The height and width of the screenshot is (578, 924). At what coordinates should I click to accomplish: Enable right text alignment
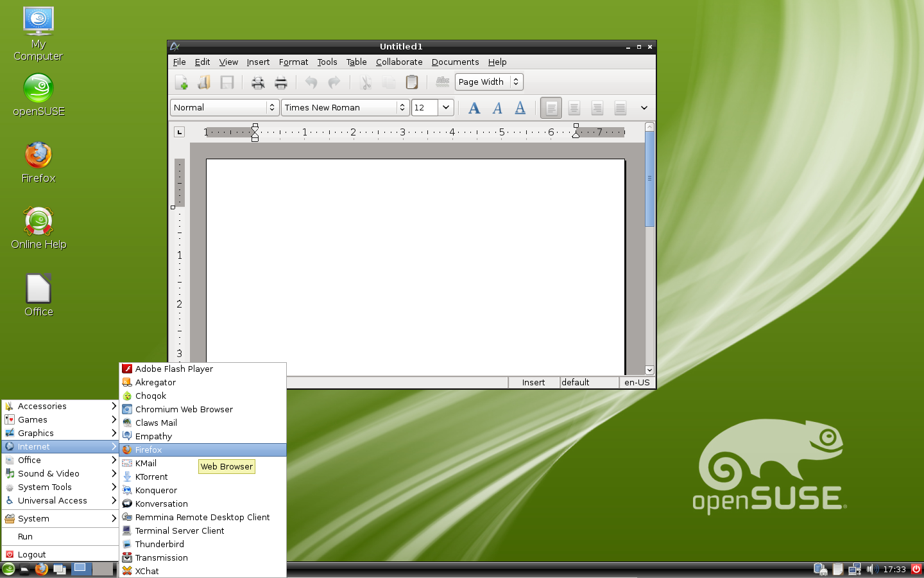click(x=597, y=108)
